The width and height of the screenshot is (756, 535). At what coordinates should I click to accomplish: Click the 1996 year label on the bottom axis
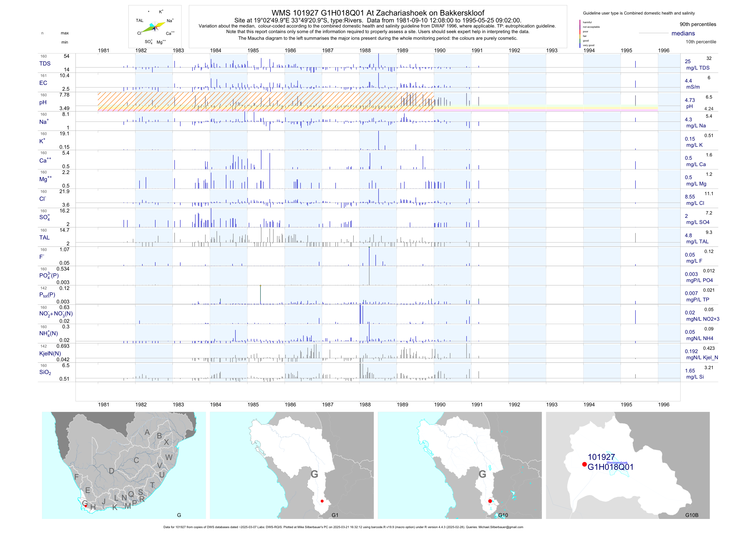pyautogui.click(x=664, y=405)
